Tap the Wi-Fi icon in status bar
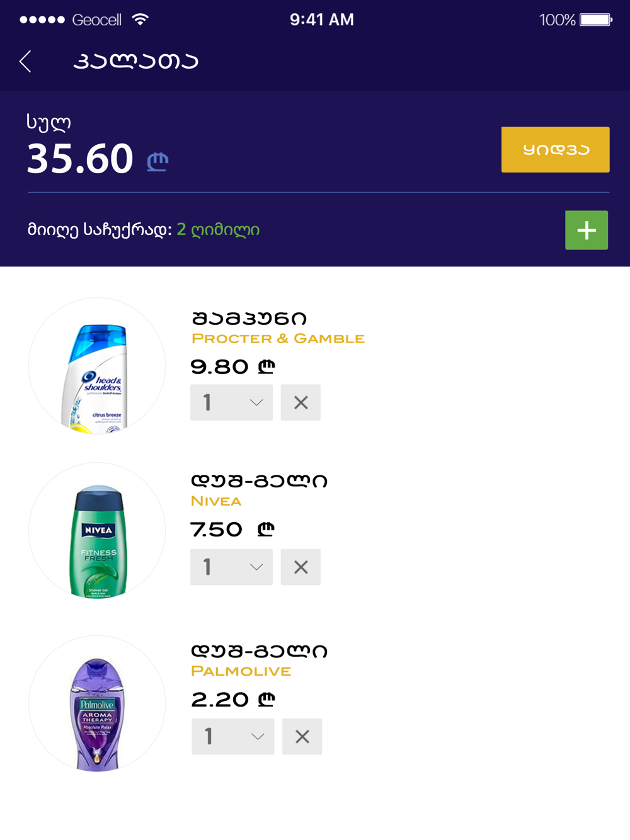The height and width of the screenshot is (840, 630). pos(140,20)
